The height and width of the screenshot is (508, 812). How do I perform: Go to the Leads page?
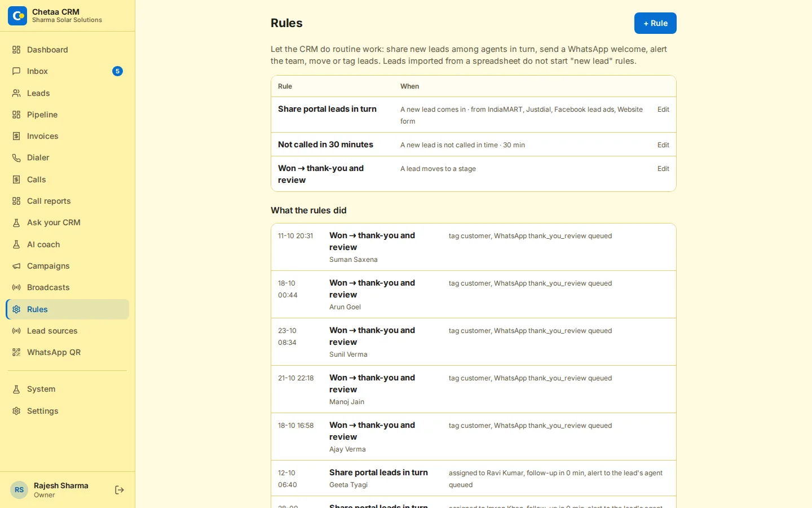68,93
